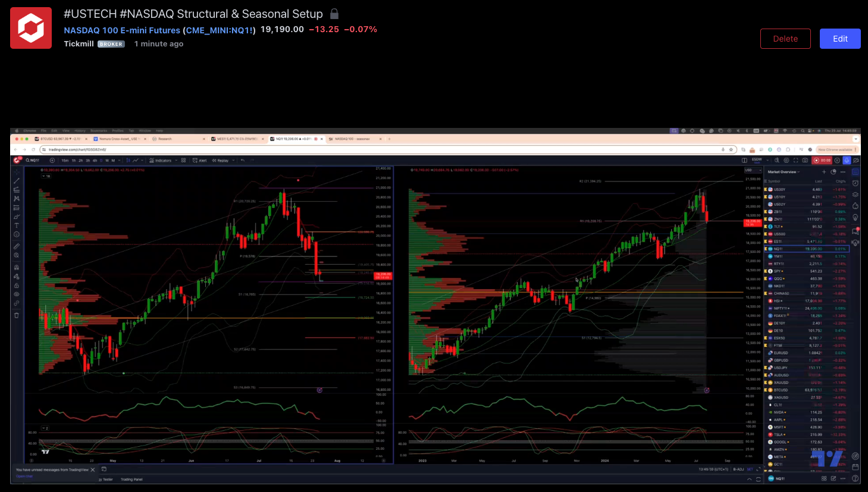Toggle the flag on the QQQ row
The height and width of the screenshot is (492, 868).
(x=766, y=278)
